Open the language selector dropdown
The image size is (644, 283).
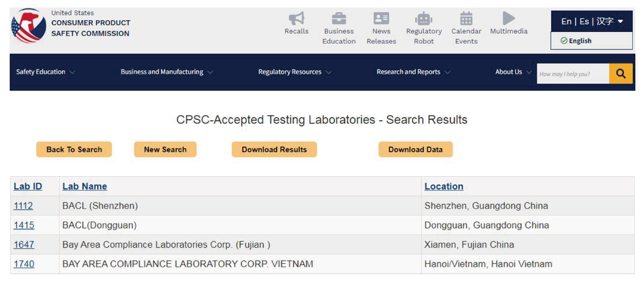(591, 21)
